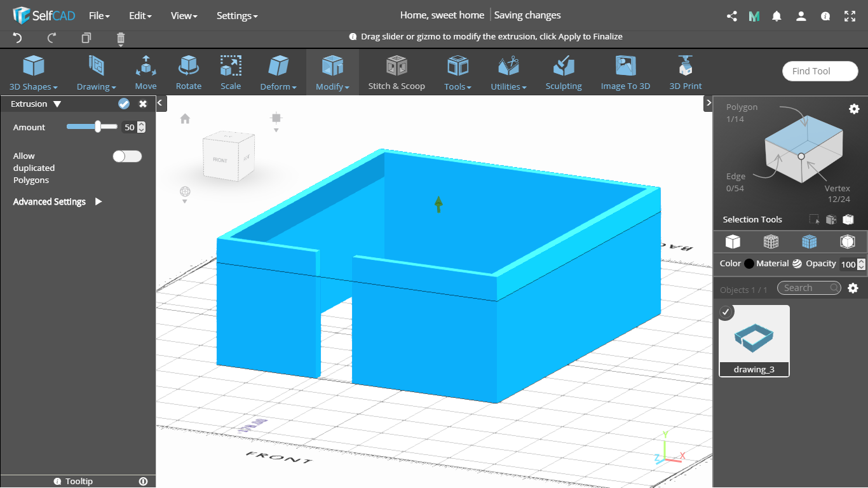
Task: Close the Extrusion panel
Action: point(143,104)
